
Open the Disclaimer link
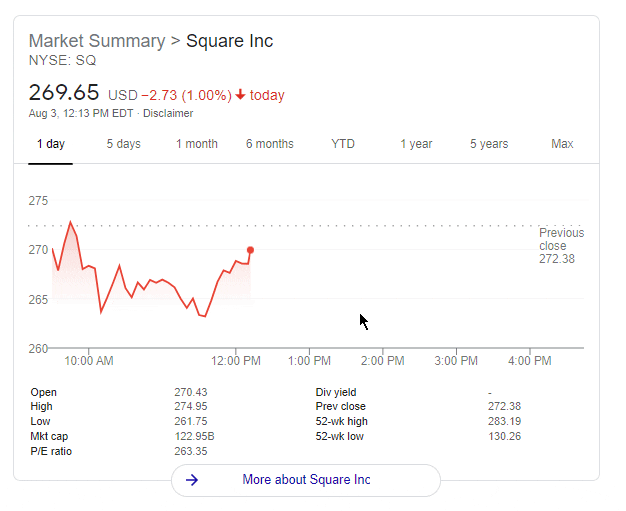click(168, 113)
